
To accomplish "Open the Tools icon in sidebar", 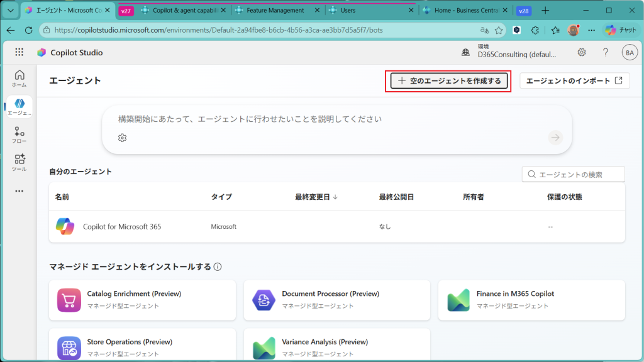I will coord(19,162).
